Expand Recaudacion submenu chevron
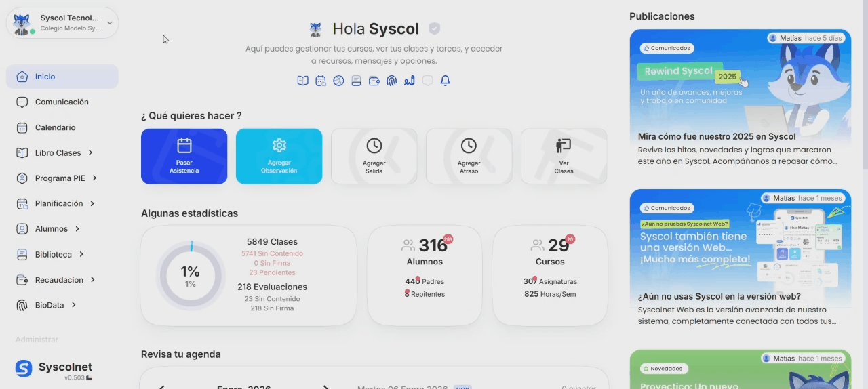The height and width of the screenshot is (389, 868). [93, 280]
